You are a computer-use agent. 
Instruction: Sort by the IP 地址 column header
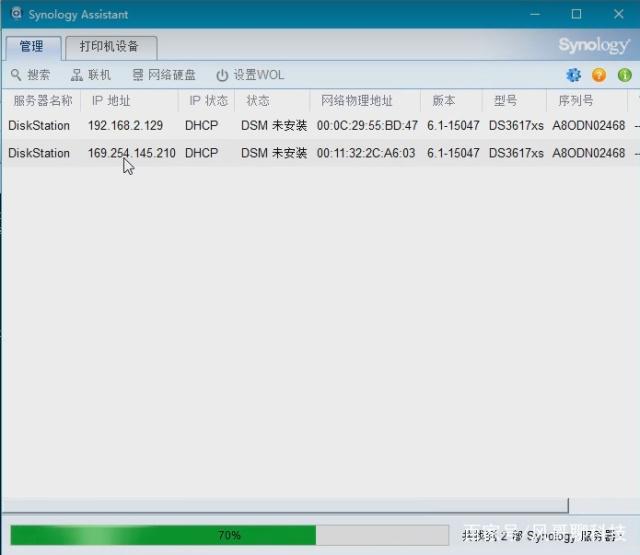[130, 101]
